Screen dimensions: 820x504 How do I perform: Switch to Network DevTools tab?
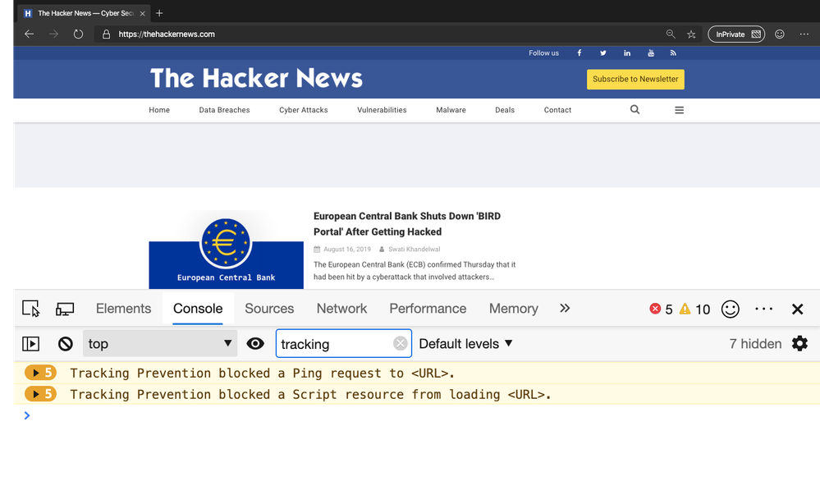[341, 309]
